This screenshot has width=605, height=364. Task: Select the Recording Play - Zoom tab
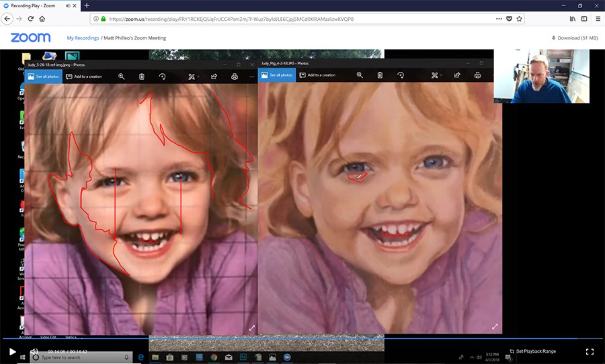pyautogui.click(x=40, y=6)
